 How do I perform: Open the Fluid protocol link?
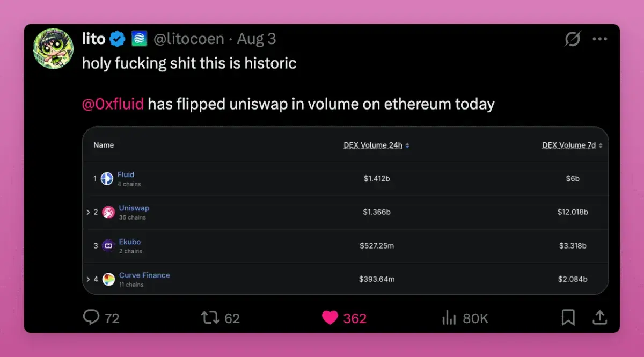pyautogui.click(x=126, y=174)
